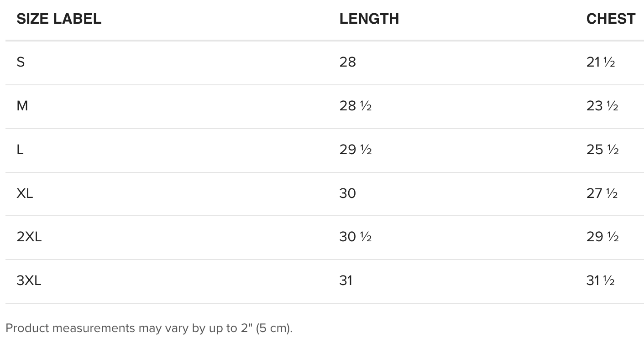644x343 pixels.
Task: Click the LENGTH column header
Action: 369,19
